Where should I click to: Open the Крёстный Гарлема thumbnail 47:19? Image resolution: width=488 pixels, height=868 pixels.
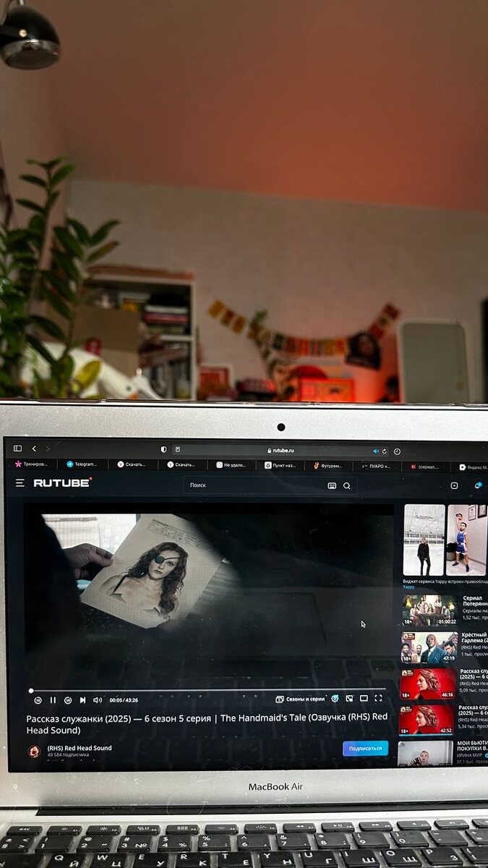tap(429, 647)
